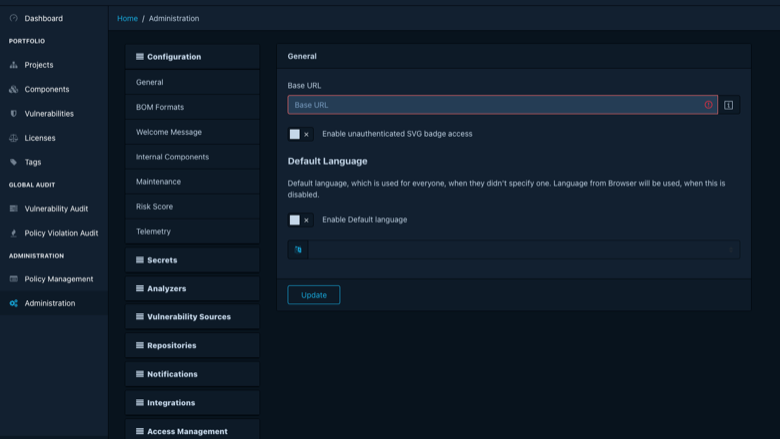
Task: Click the Notifications section bars icon
Action: (x=140, y=374)
